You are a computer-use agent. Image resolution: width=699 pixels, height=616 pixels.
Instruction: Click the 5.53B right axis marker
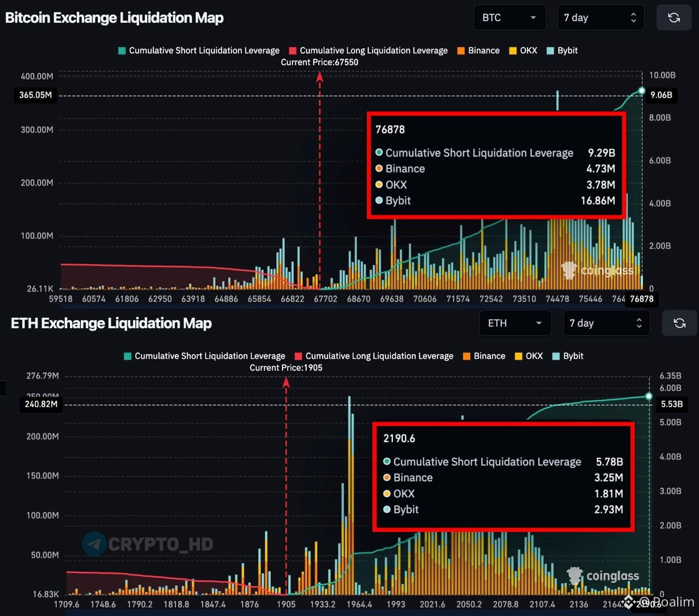coord(672,404)
